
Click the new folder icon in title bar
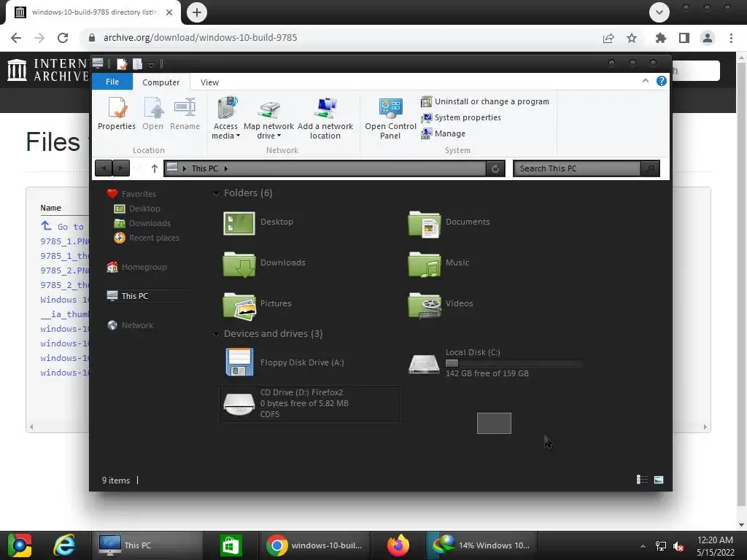137,64
